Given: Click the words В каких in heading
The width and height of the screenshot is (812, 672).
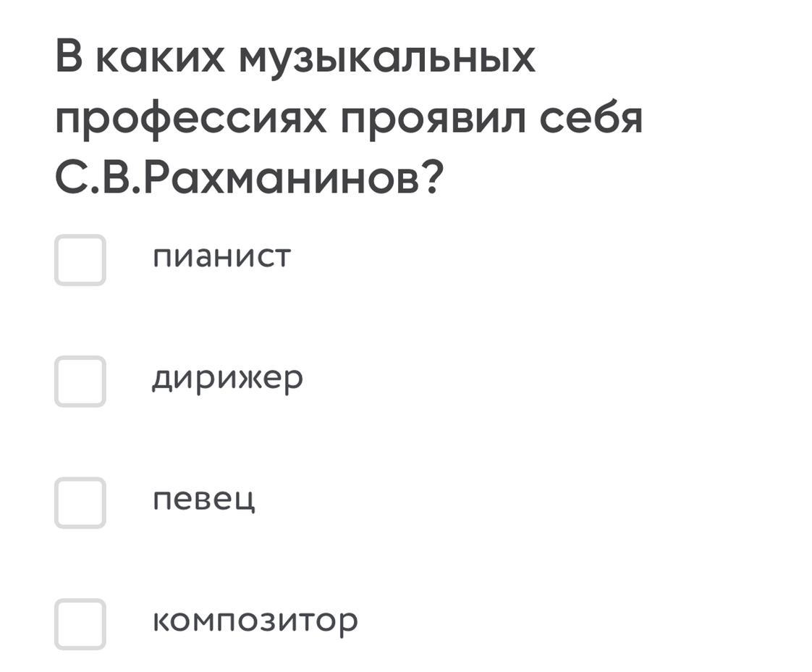Looking at the screenshot, I should [x=142, y=58].
